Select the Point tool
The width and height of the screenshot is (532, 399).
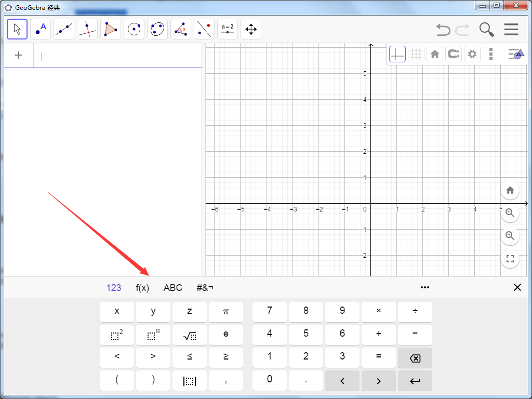[41, 29]
